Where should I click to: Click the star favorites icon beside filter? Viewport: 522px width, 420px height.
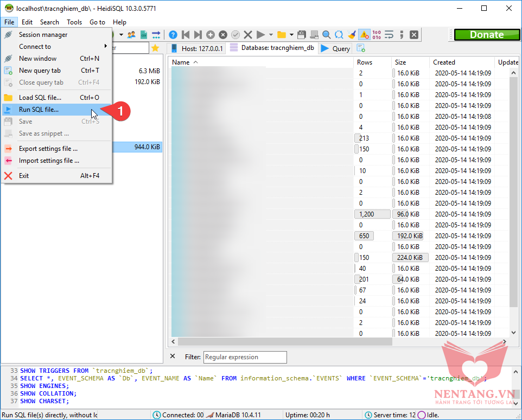pyautogui.click(x=155, y=48)
